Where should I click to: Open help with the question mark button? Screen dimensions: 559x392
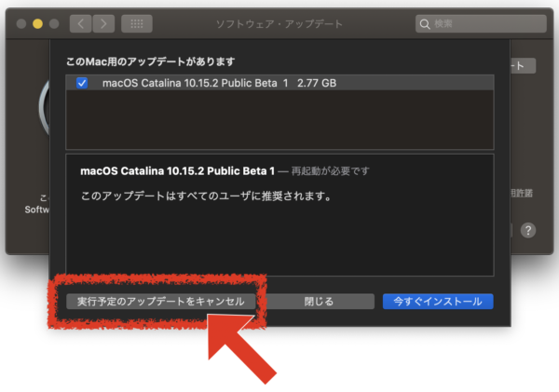coord(528,230)
